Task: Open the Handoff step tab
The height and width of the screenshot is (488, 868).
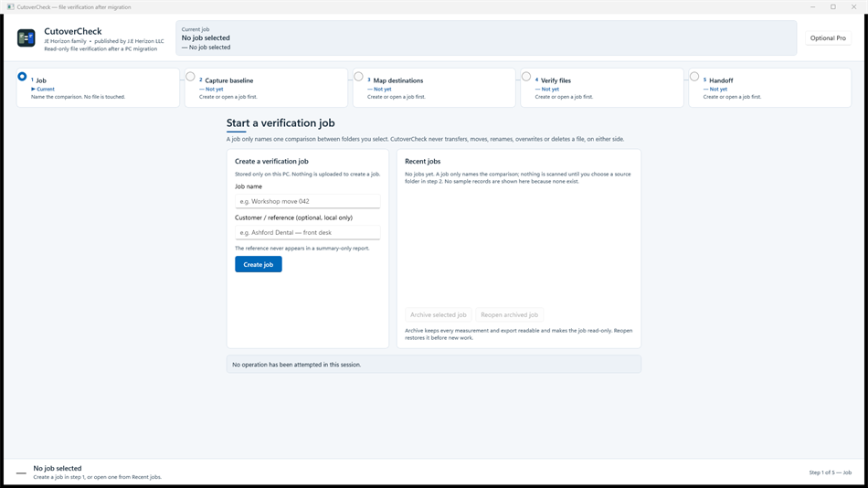Action: click(770, 88)
